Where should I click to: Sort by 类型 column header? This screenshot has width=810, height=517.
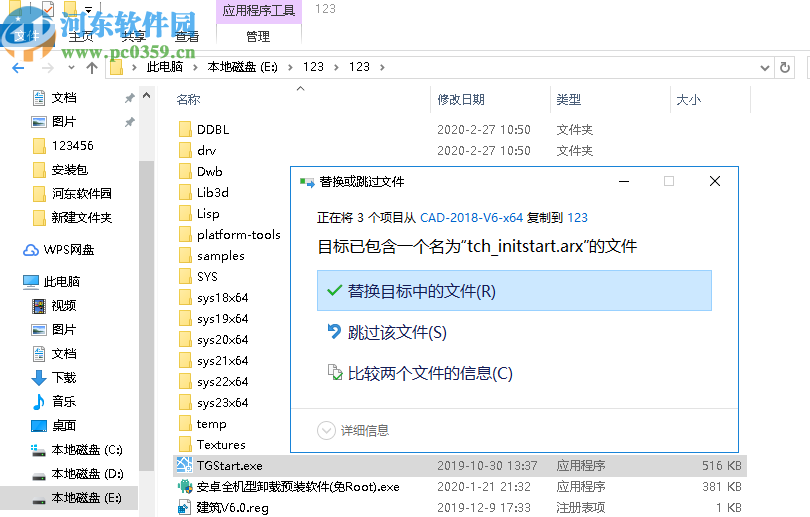point(569,100)
